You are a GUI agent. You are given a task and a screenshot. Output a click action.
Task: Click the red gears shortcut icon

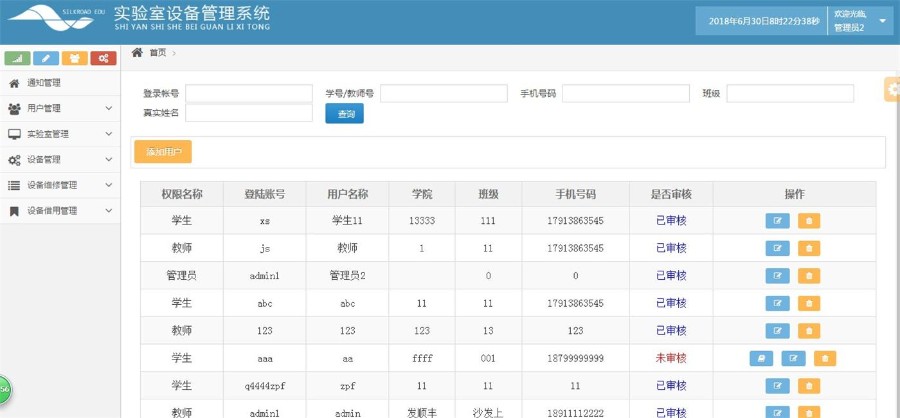point(103,58)
